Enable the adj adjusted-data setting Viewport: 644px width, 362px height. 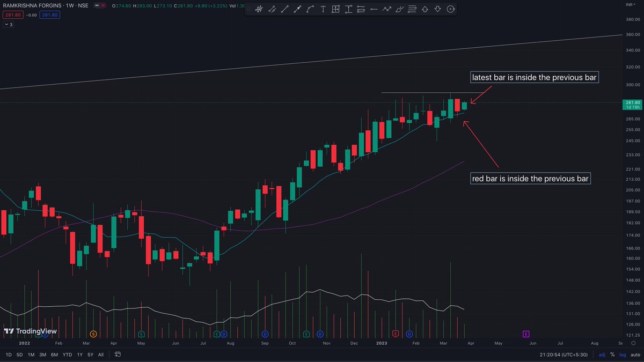(602, 354)
